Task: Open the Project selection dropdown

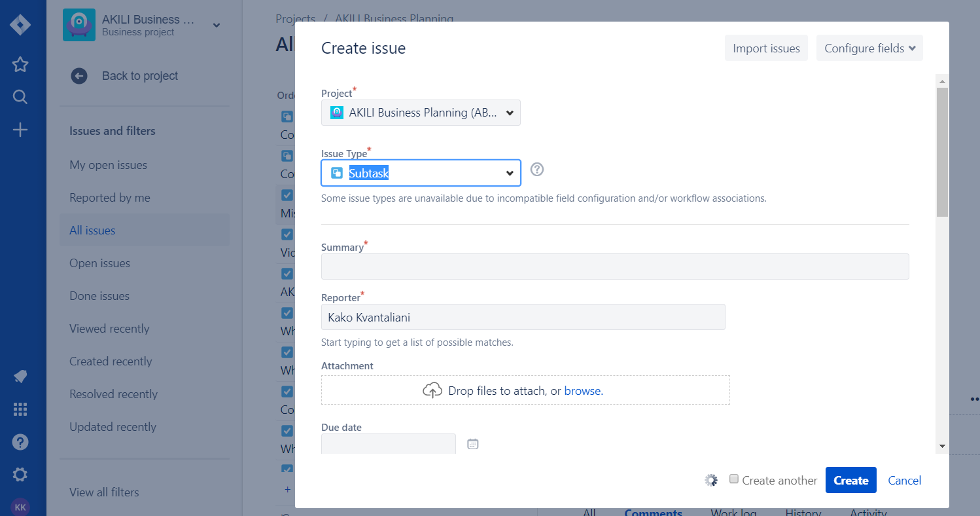Action: coord(420,112)
